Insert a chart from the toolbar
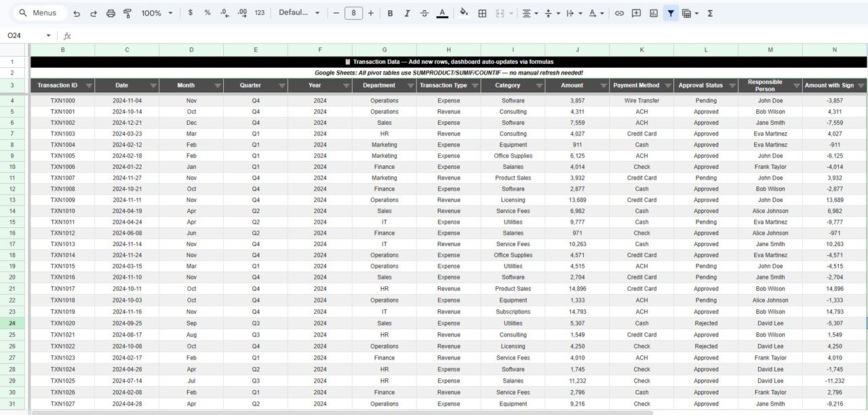 coord(652,13)
